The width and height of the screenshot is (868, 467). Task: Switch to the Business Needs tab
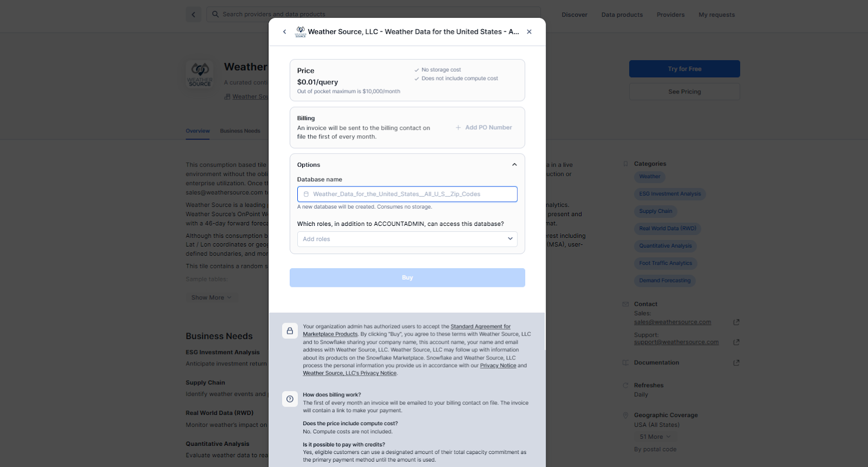240,131
